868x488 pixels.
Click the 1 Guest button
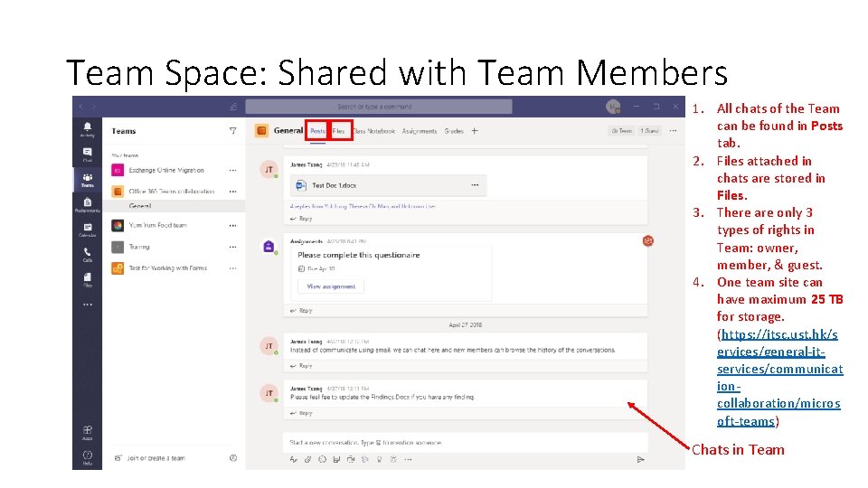coord(649,131)
